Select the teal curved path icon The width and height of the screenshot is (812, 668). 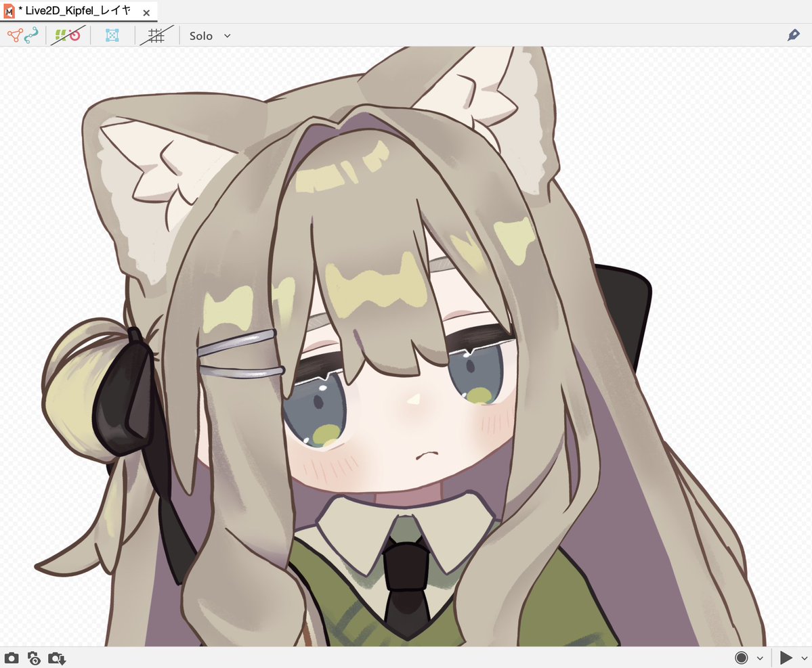pyautogui.click(x=32, y=35)
